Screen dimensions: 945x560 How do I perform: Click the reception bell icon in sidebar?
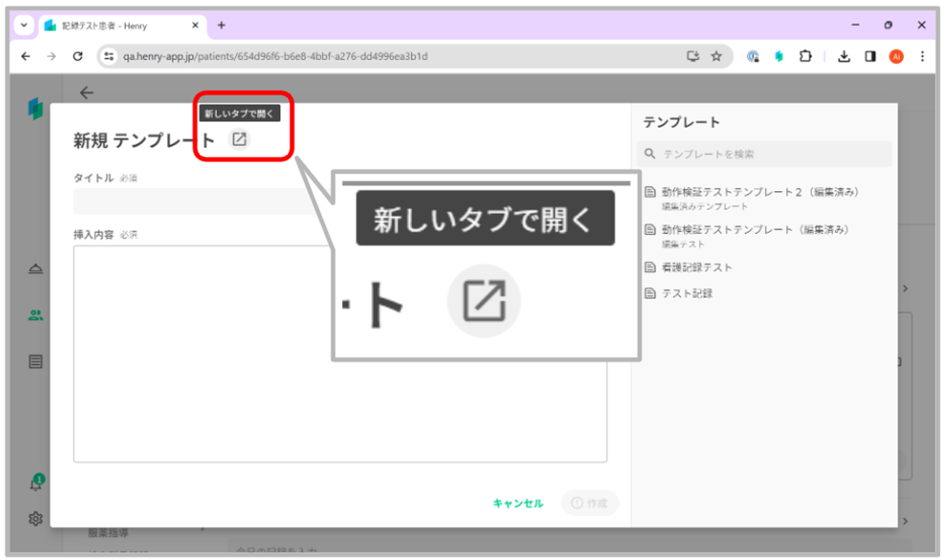pos(35,269)
